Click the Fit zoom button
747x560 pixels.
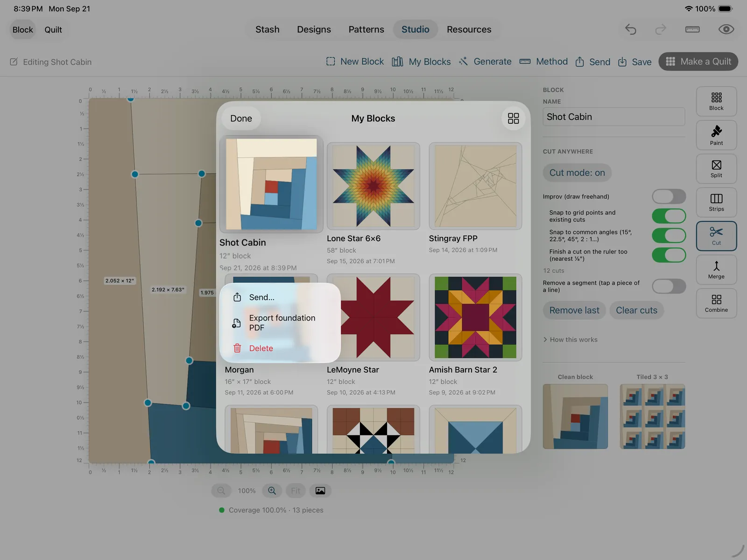tap(296, 490)
